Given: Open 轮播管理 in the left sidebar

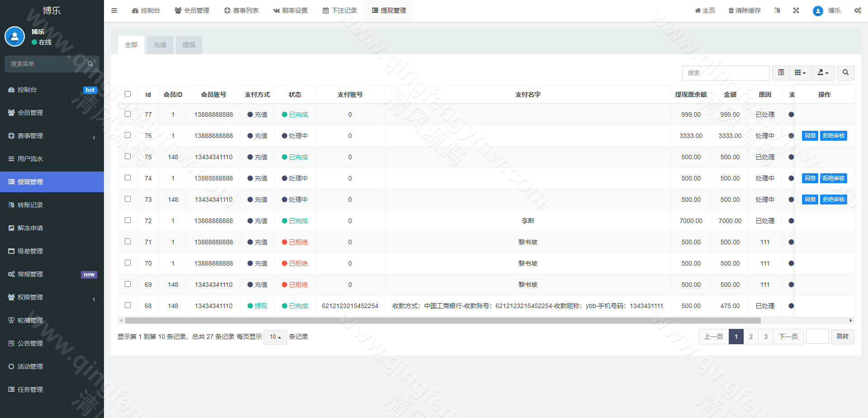Looking at the screenshot, I should point(30,320).
